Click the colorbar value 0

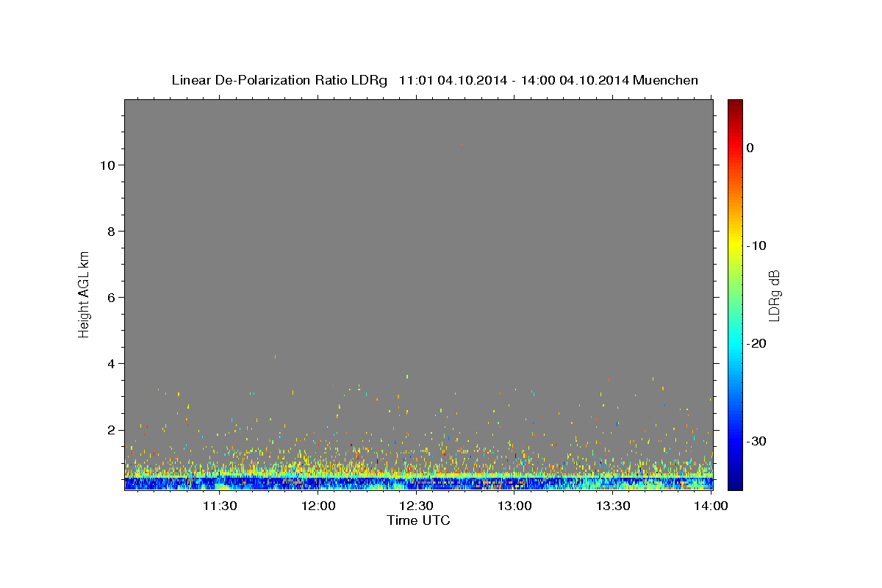(x=750, y=148)
